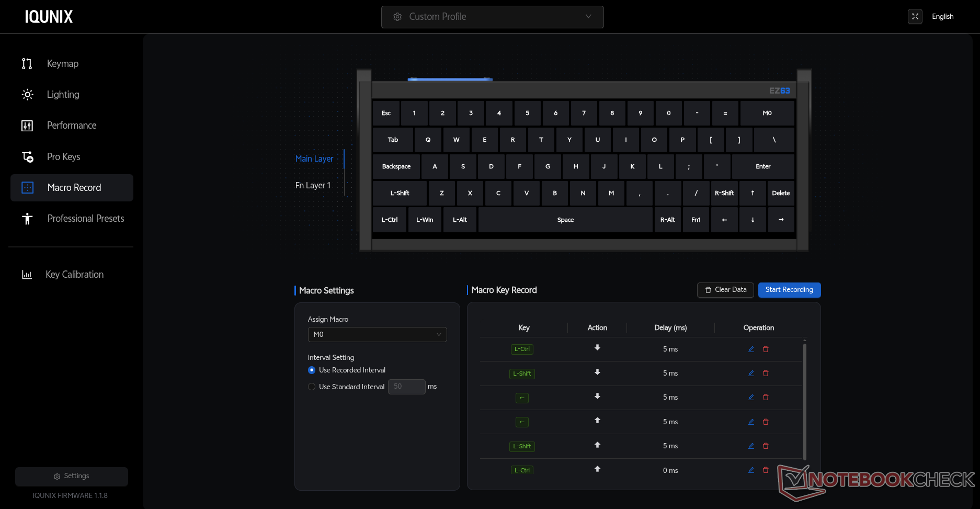Select the L-Win key on keyboard

425,220
